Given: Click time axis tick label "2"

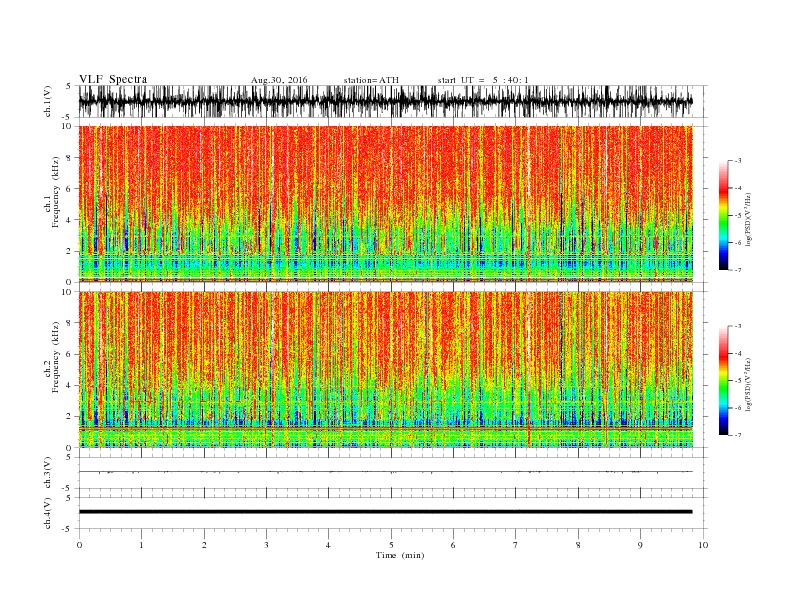Looking at the screenshot, I should 204,545.
